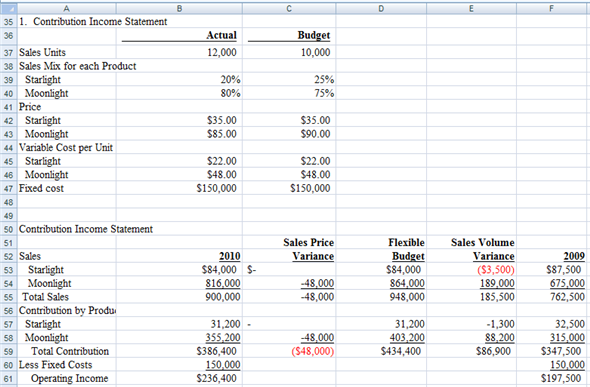Click 'Sales Mix for each Product' cell

tap(78, 66)
